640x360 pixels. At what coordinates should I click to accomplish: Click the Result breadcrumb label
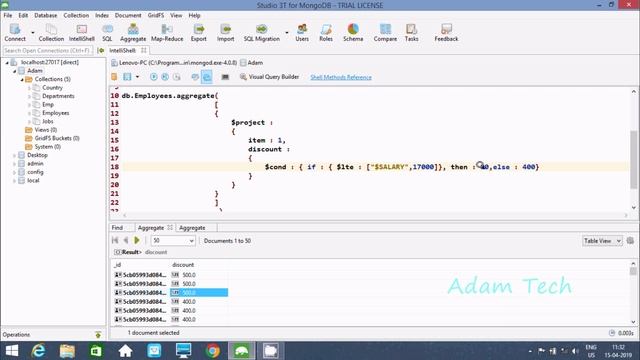pos(131,252)
